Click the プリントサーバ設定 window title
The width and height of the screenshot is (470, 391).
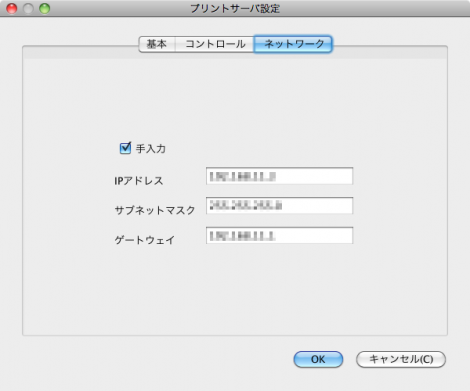[235, 8]
